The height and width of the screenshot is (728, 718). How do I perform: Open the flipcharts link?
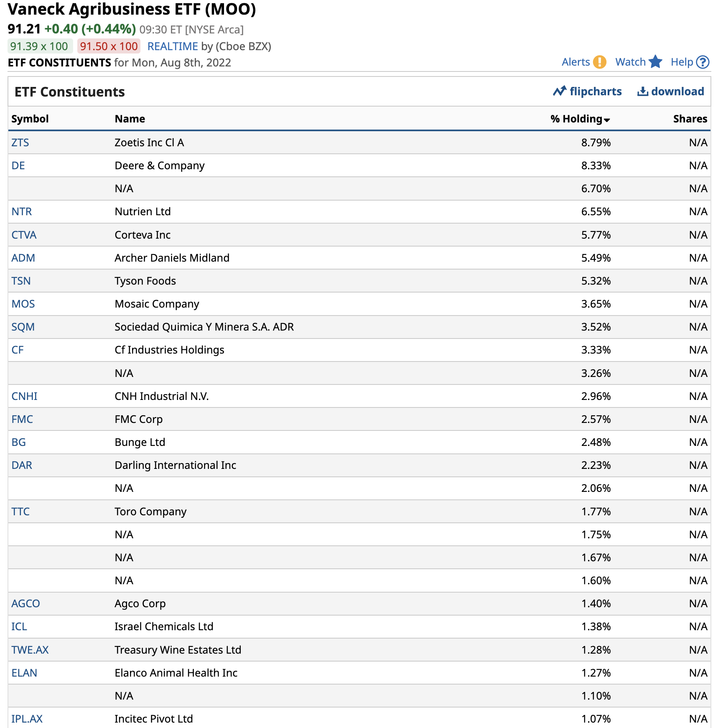pyautogui.click(x=596, y=91)
